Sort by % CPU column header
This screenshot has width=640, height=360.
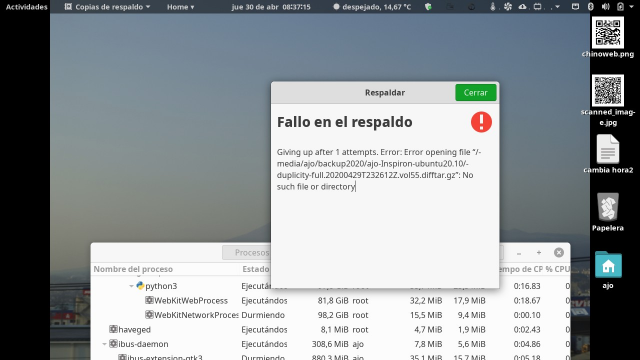[557, 269]
